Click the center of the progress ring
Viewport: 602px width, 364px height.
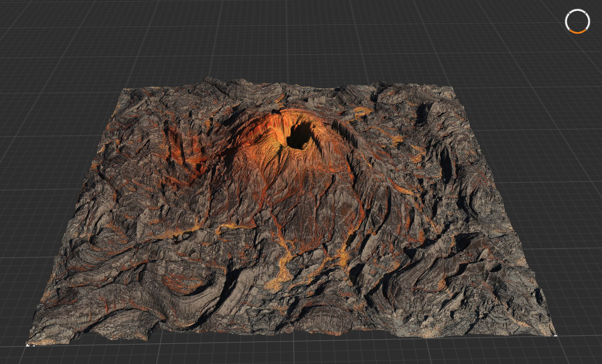[578, 21]
